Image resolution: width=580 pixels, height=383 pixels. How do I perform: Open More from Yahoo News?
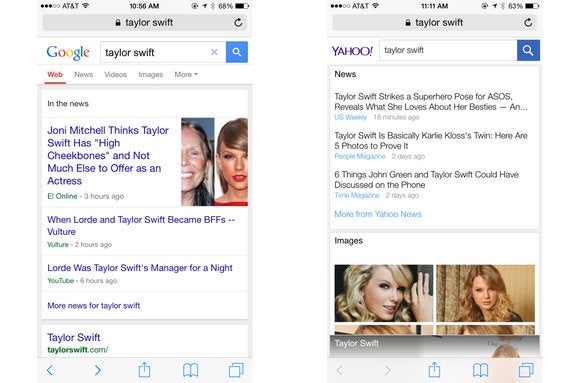378,214
